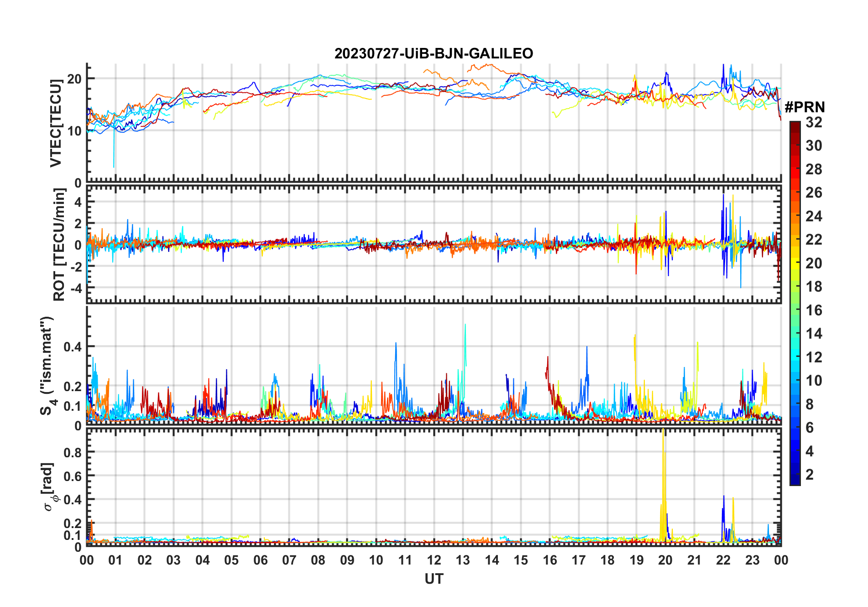Click the "24" label on the PRN colorbar
The height and width of the screenshot is (607, 868).
click(x=814, y=216)
